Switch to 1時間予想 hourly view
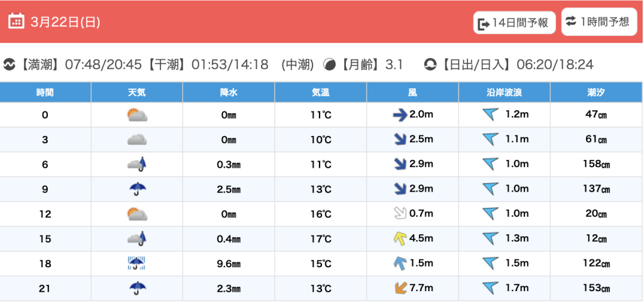 (598, 22)
